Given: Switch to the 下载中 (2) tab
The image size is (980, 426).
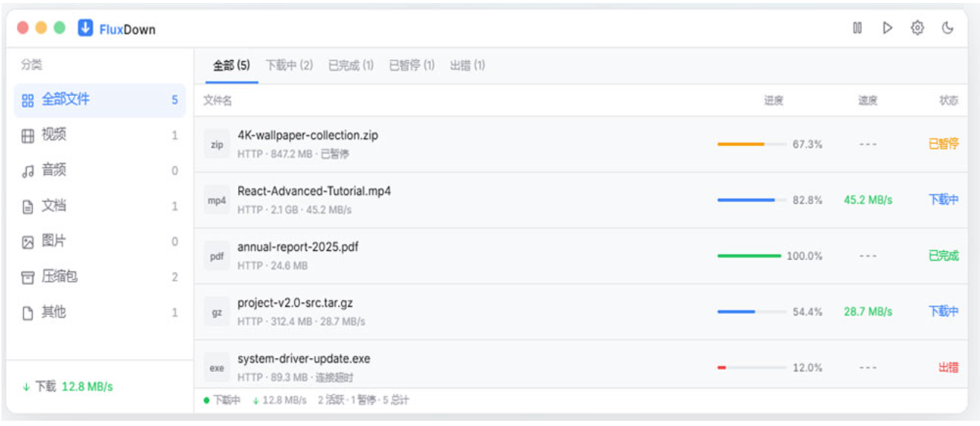Looking at the screenshot, I should (x=289, y=66).
